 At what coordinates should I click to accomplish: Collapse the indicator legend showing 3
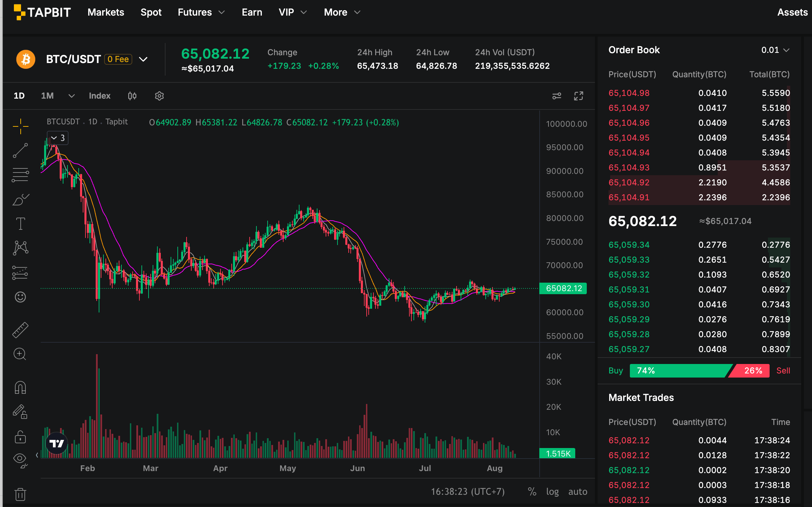[58, 138]
